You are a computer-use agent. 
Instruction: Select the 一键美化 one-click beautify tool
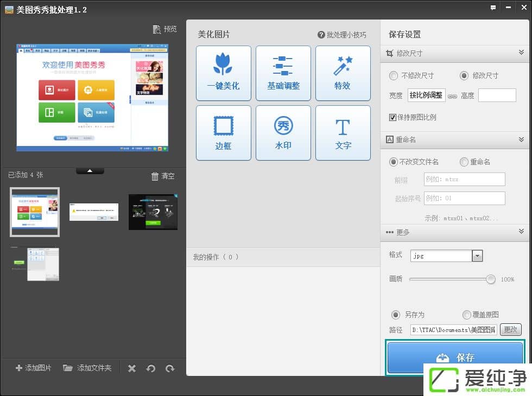click(x=223, y=73)
